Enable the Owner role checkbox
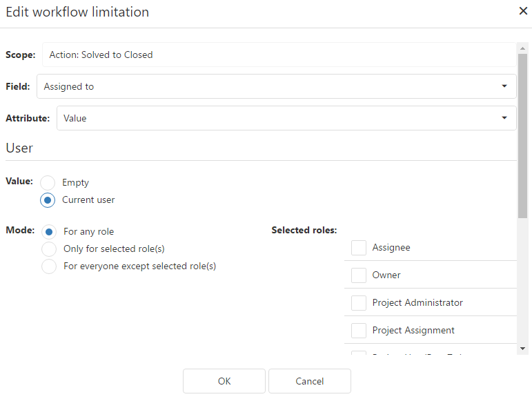Screen dimensions: 532x399 tap(359, 275)
